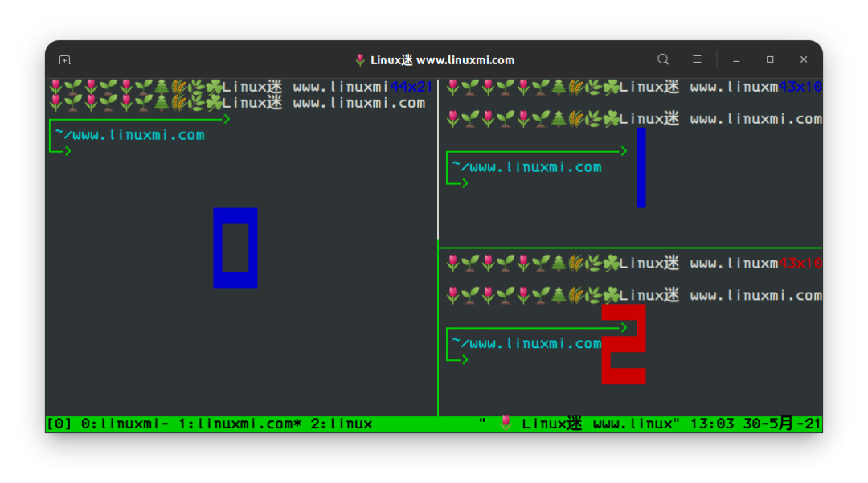Click the tulip emoji in tmux status bar
The height and width of the screenshot is (483, 868).
506,424
